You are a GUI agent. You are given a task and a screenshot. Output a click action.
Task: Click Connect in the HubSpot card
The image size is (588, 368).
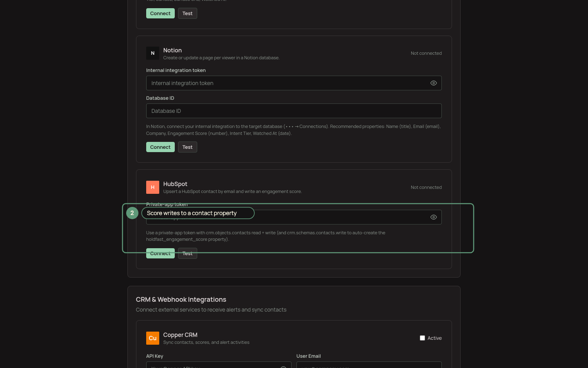point(160,254)
